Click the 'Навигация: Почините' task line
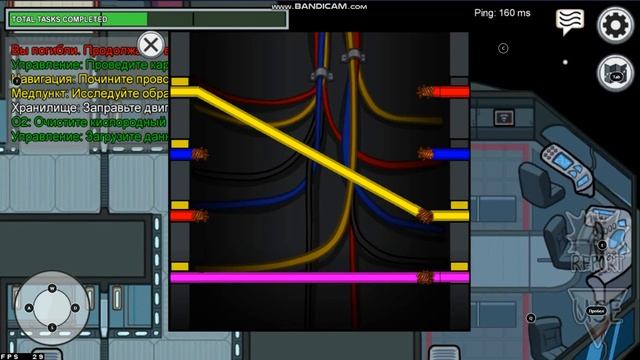 (x=89, y=79)
